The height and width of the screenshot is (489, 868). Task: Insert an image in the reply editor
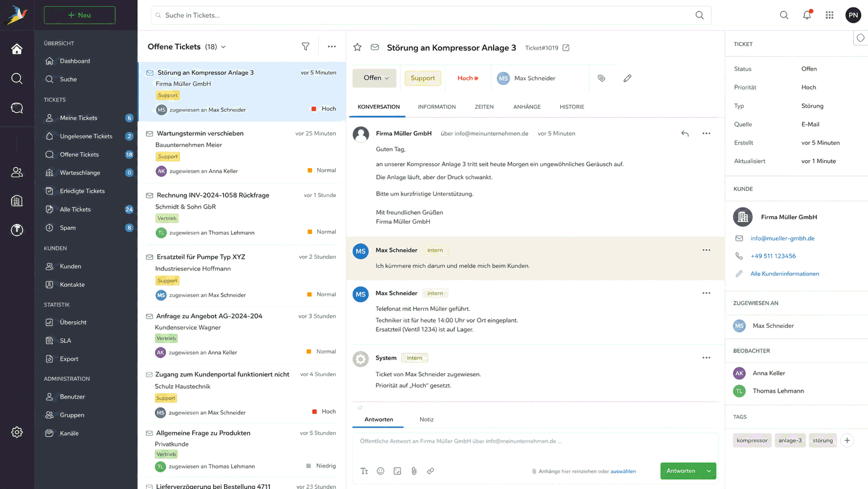click(x=397, y=471)
